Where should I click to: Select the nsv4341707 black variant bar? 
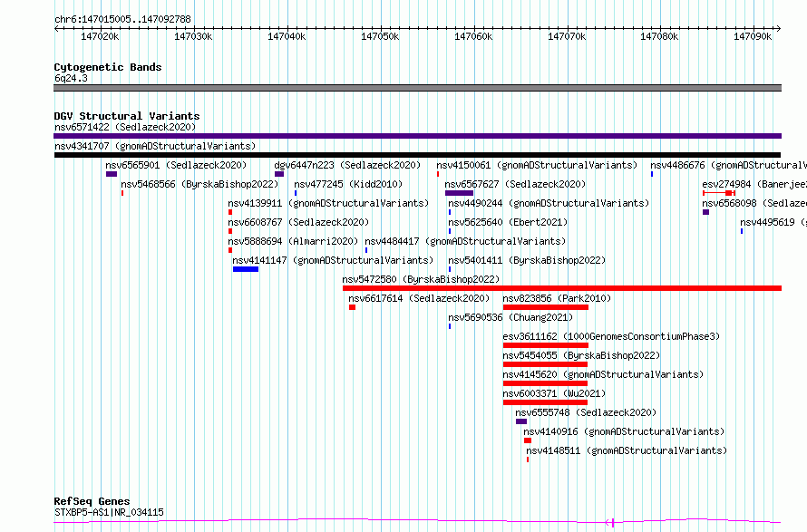click(x=417, y=155)
